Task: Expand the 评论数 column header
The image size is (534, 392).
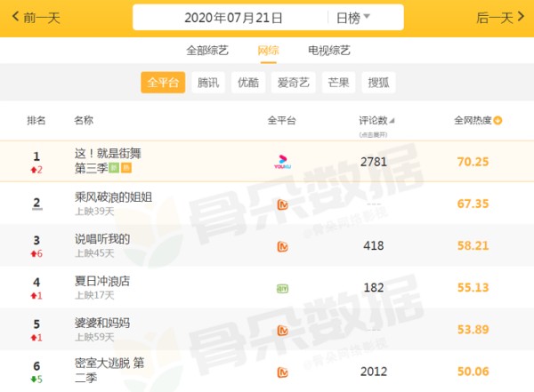Action: pyautogui.click(x=376, y=121)
